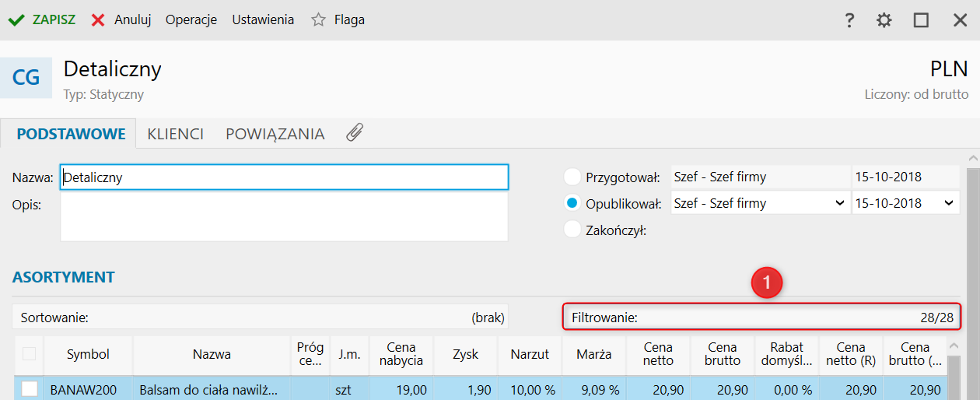Select the Przygotował radio button
Screen dimensions: 980x400
[x=572, y=177]
